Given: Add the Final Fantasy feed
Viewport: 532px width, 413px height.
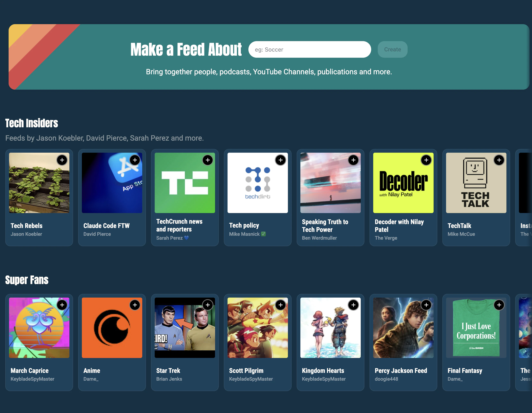Looking at the screenshot, I should 499,305.
